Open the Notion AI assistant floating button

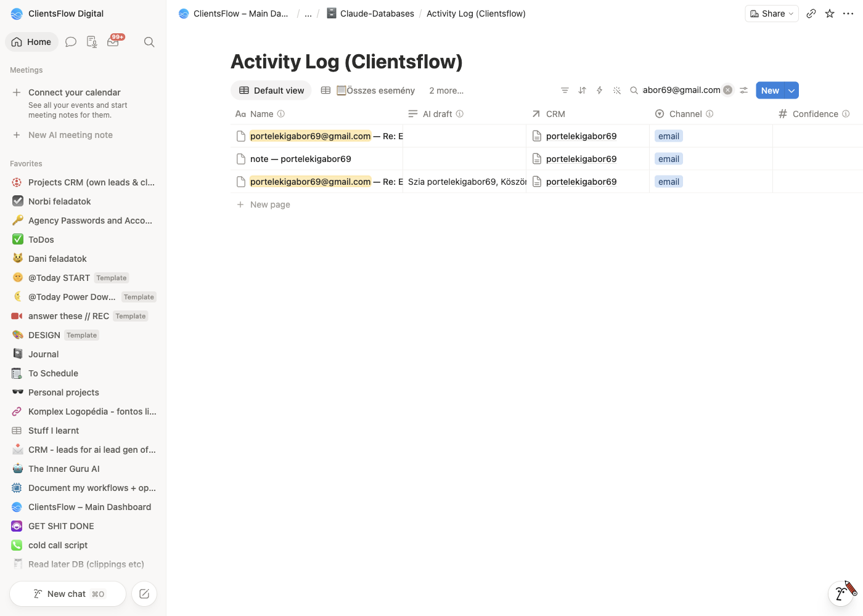(841, 594)
